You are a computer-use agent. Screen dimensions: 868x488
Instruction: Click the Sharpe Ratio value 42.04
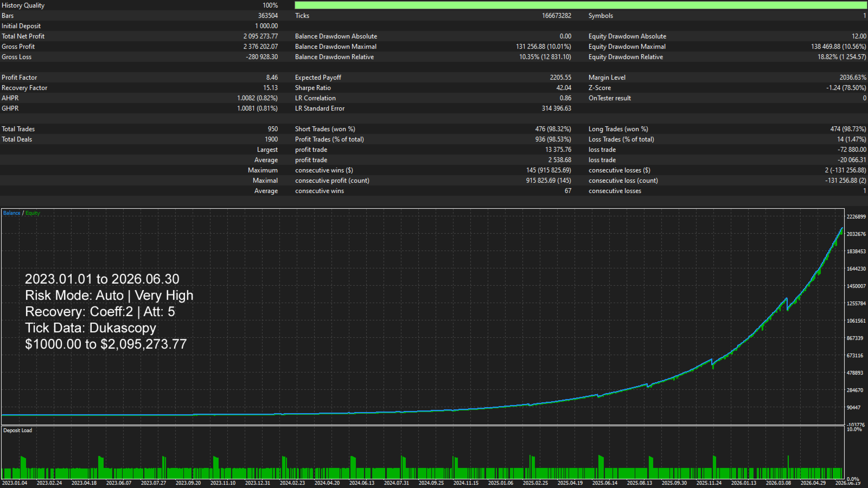point(564,88)
